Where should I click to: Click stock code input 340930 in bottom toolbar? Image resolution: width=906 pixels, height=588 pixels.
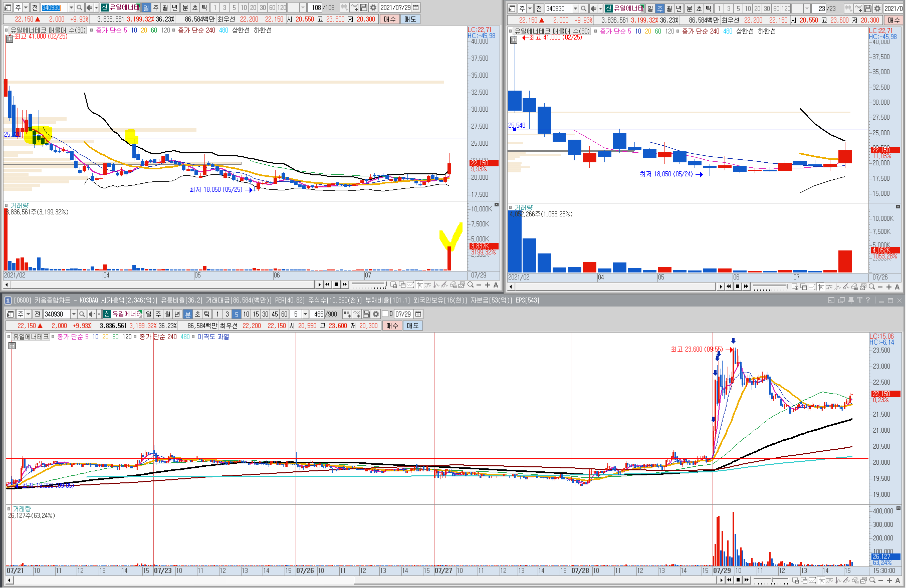(56, 314)
